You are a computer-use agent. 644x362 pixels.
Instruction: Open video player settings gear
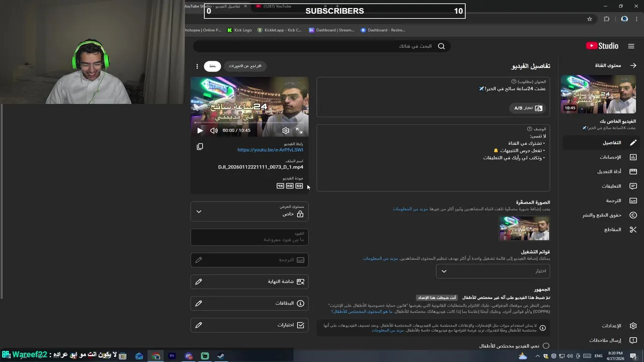pos(286,131)
